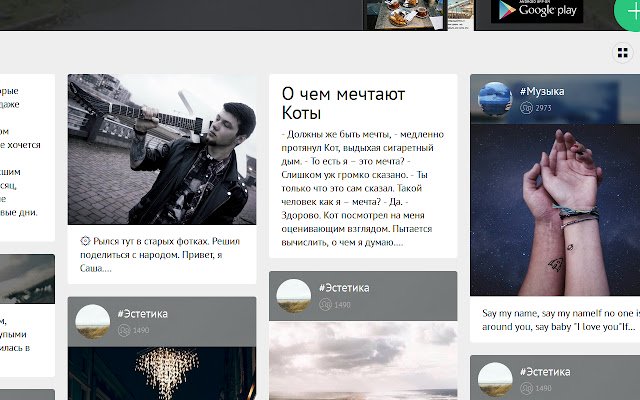The width and height of the screenshot is (640, 400).
Task: Open the #Музыка channel name
Action: click(x=542, y=91)
